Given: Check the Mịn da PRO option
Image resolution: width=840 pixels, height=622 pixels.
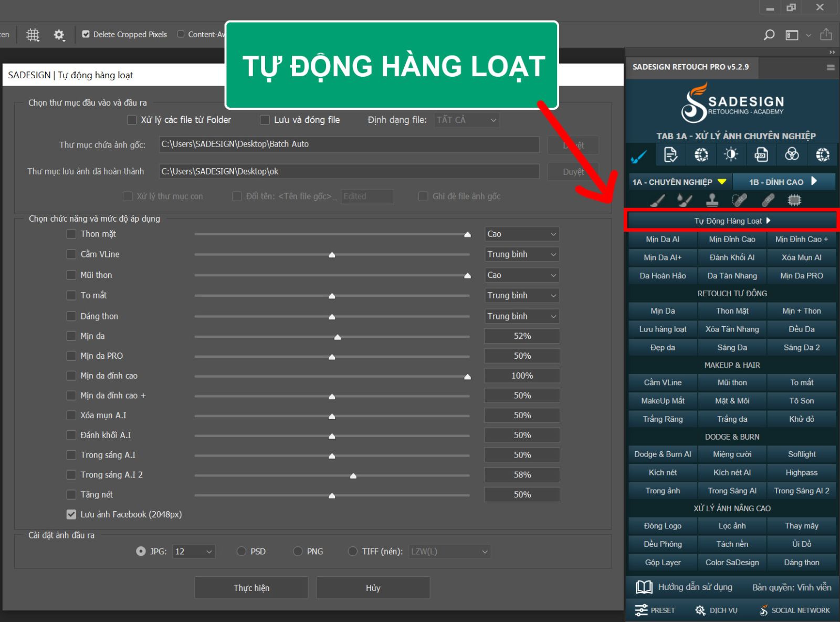Looking at the screenshot, I should (x=71, y=356).
